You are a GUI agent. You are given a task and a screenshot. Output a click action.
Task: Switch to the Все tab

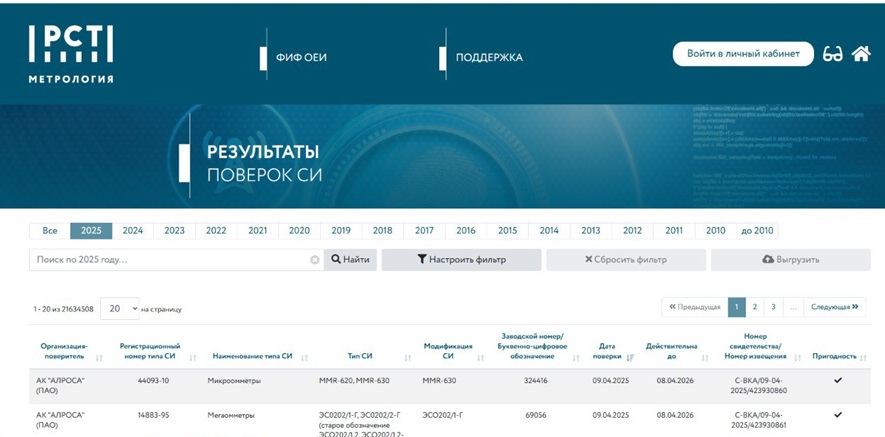(49, 231)
